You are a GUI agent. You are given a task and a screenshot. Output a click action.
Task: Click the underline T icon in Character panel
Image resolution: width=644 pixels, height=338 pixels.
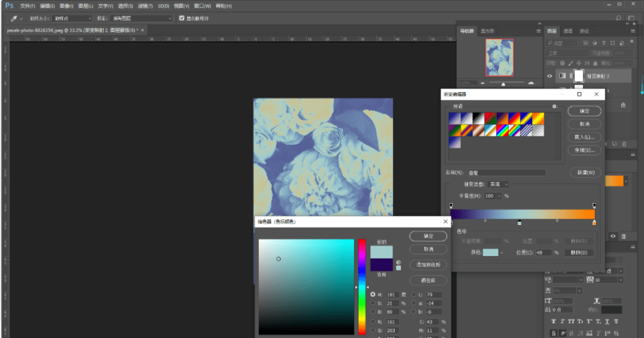607,321
